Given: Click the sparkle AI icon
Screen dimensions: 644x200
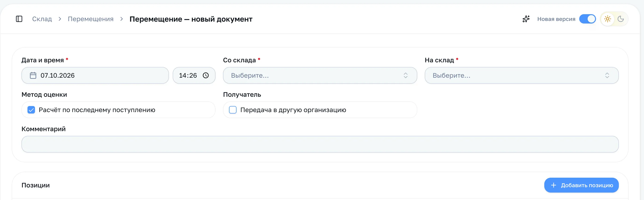Looking at the screenshot, I should pos(526,19).
